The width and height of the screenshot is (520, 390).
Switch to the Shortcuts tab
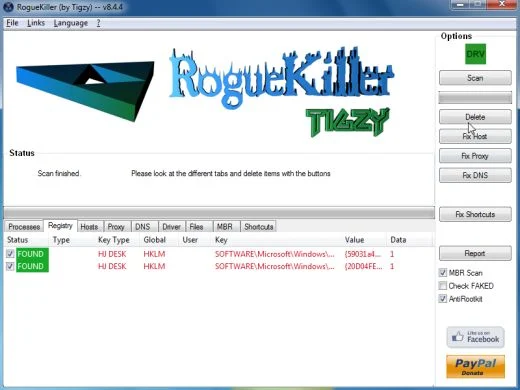point(259,227)
